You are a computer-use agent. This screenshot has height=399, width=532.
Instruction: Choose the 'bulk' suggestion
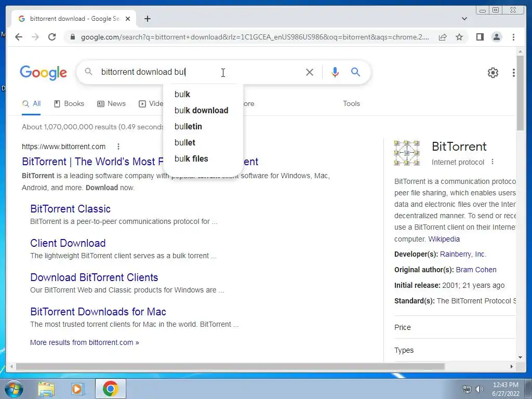(203, 95)
